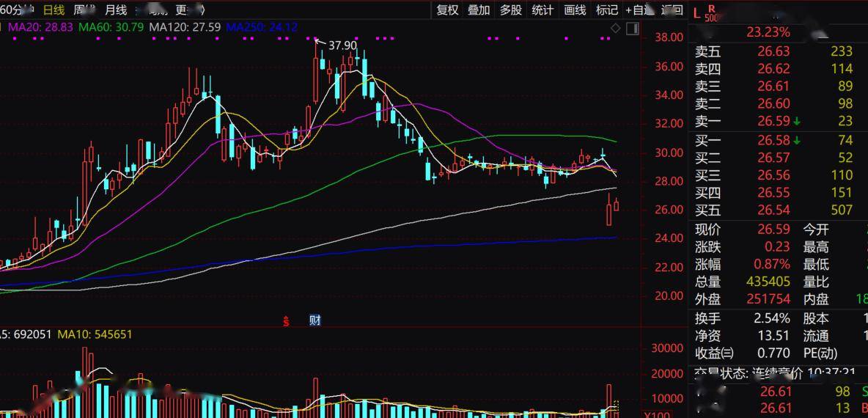Switch to 月线 monthly chart tab

pos(115,10)
